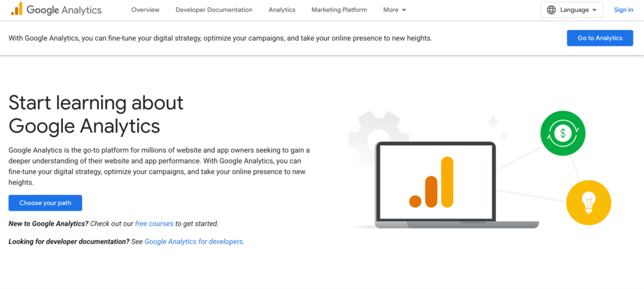Click the green dollar refresh circle icon

[563, 133]
